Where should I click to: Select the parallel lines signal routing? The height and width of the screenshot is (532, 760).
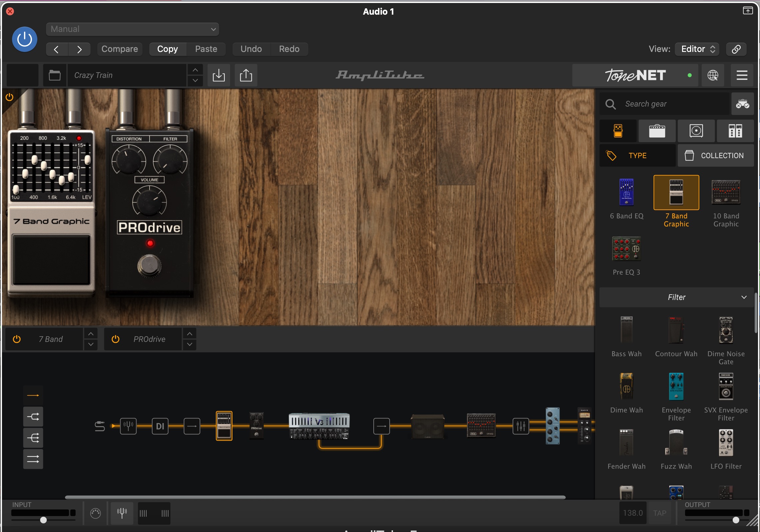pos(33,459)
